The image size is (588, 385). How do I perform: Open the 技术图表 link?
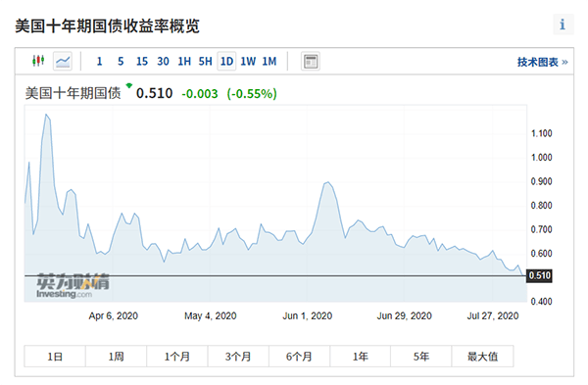point(542,62)
